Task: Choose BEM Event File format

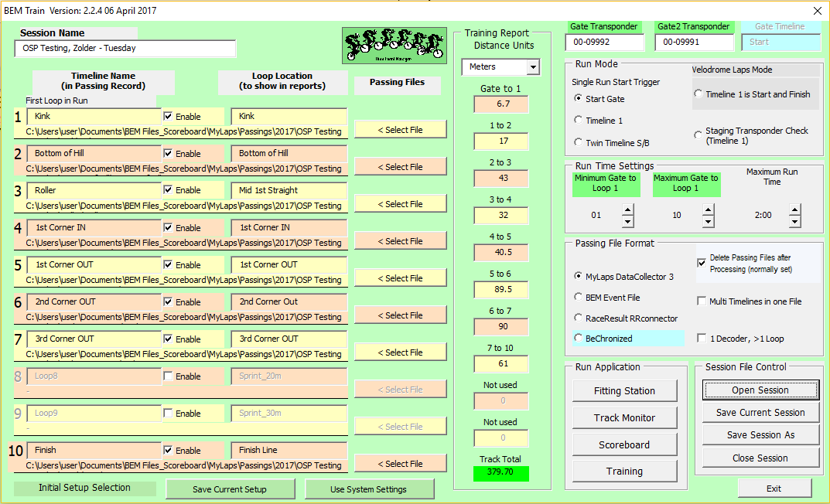Action: [578, 297]
